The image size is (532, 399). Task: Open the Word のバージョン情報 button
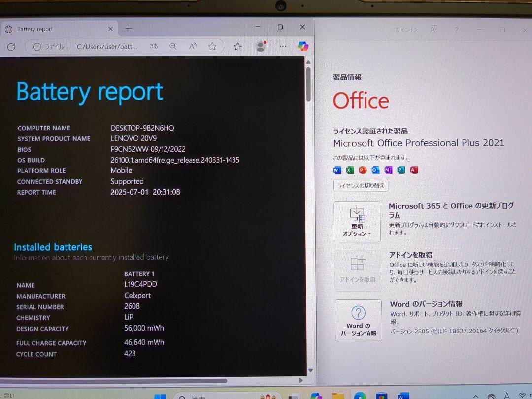click(x=358, y=320)
